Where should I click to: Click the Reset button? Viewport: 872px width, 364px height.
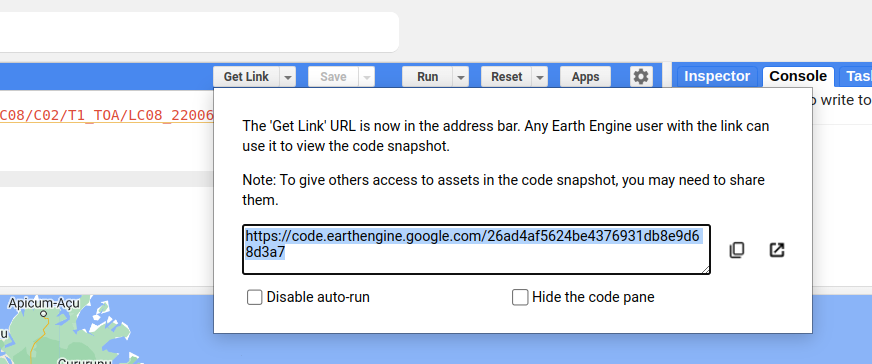(x=507, y=77)
